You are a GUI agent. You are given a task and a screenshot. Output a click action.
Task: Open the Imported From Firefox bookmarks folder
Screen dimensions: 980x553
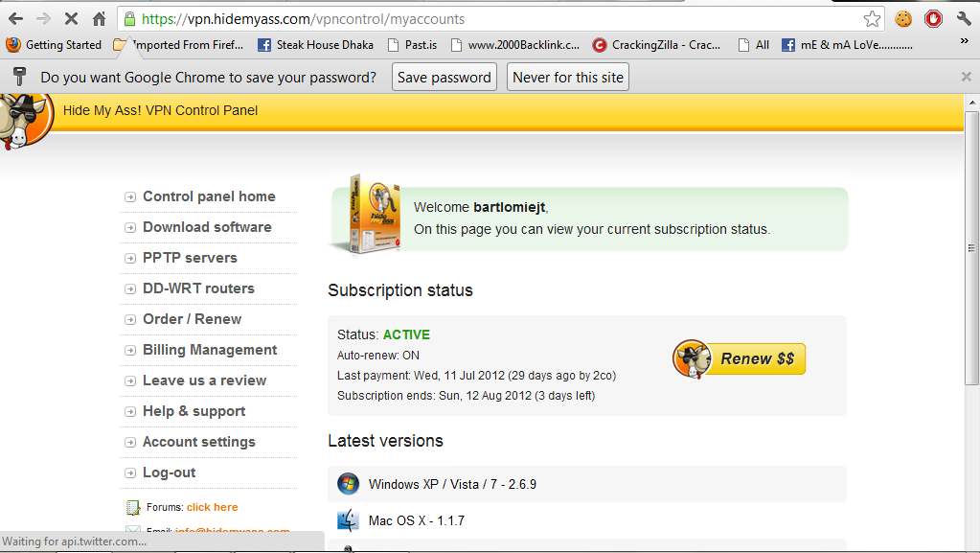pyautogui.click(x=178, y=45)
